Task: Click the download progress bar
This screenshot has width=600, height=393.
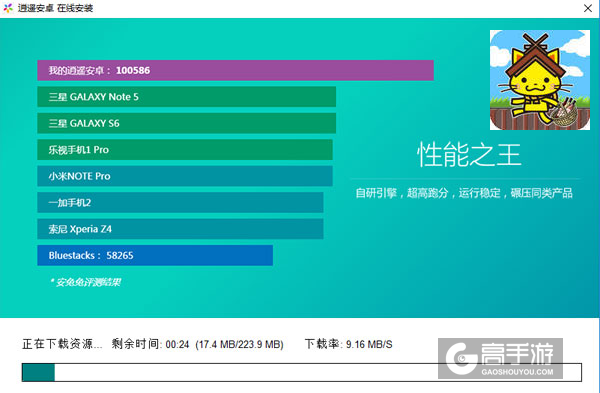Action: [302, 372]
